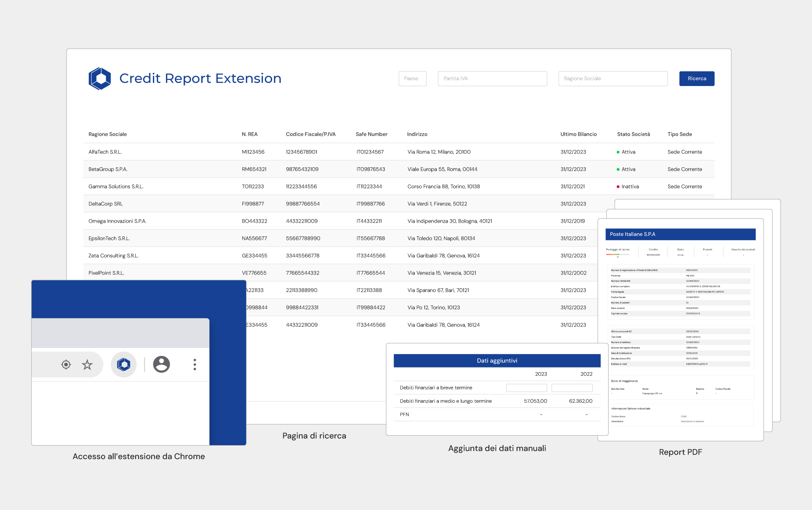Focus the Ragione Sociale search field
Screen dimensions: 812x510
click(612, 79)
